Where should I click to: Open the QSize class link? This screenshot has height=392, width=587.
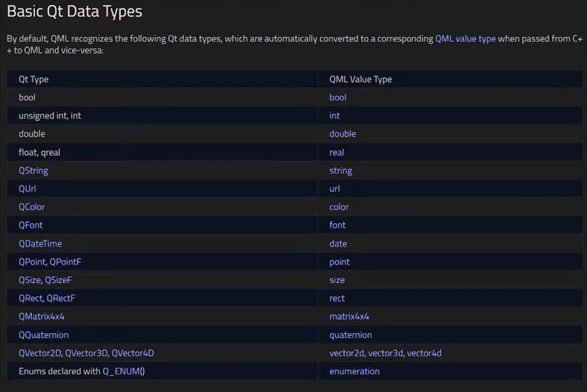(x=29, y=280)
